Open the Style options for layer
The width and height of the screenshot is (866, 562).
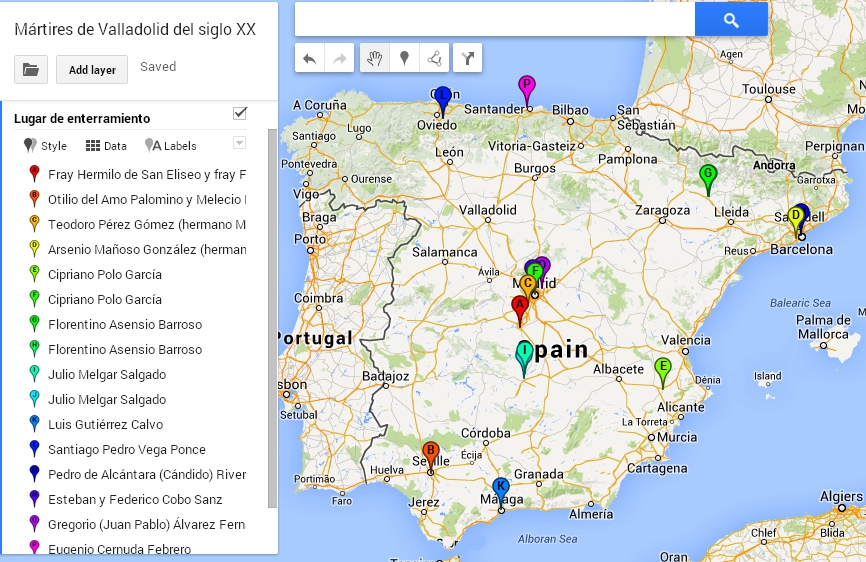[45, 146]
